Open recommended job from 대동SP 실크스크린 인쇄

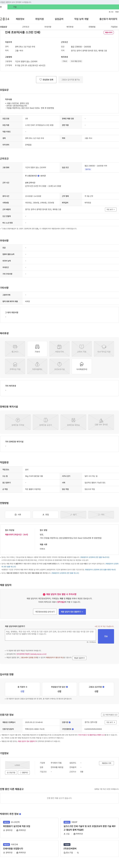click(x=90, y=828)
